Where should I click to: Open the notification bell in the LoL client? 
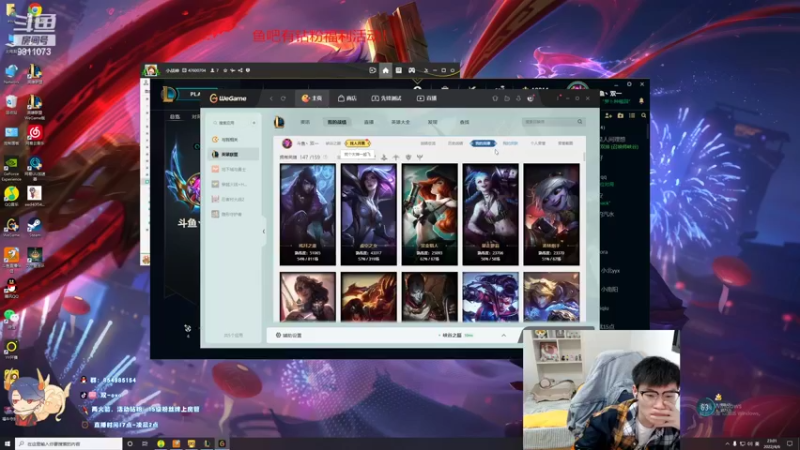[641, 101]
